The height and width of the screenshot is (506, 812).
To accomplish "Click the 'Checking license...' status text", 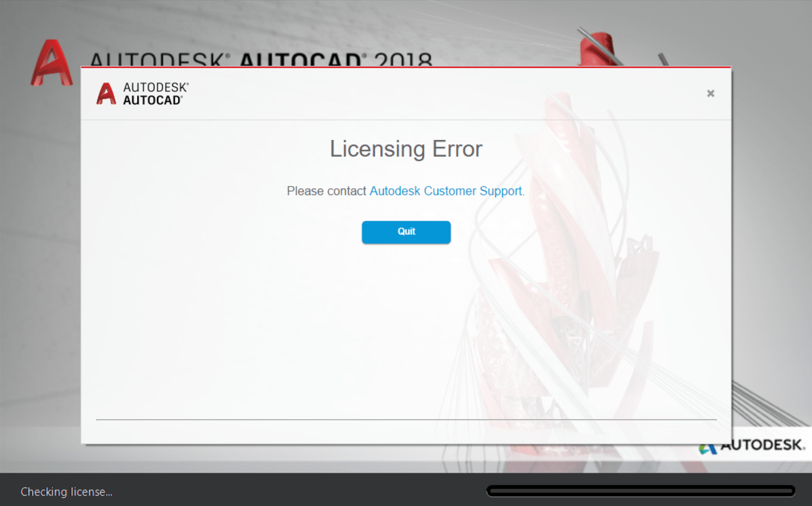I will pos(67,492).
